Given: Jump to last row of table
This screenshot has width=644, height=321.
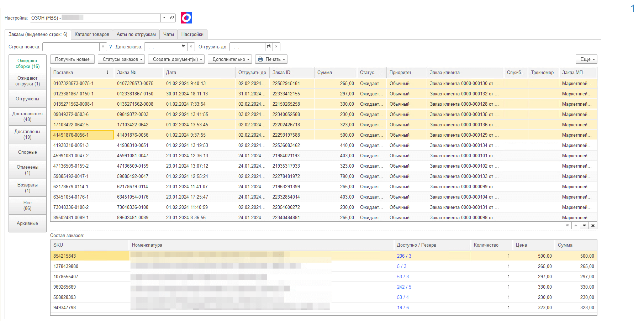Looking at the screenshot, I should 593,226.
